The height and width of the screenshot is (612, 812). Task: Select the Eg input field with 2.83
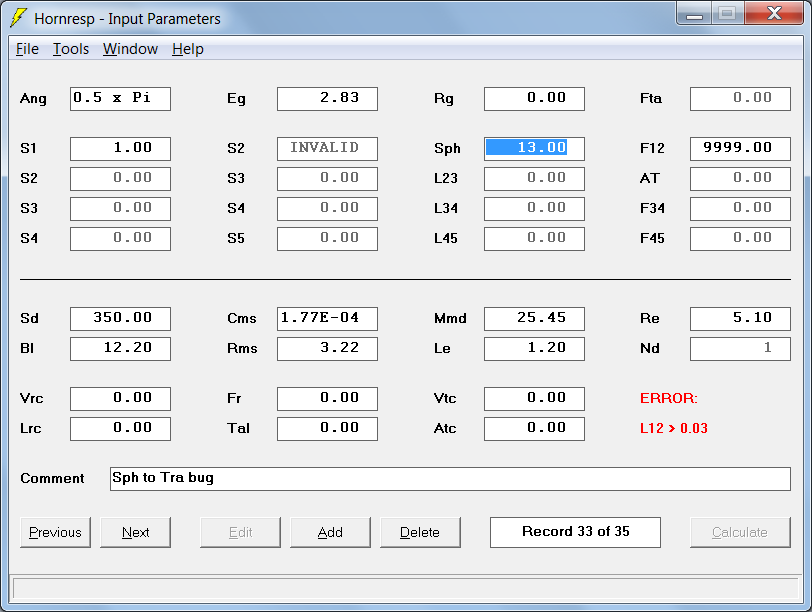[327, 99]
